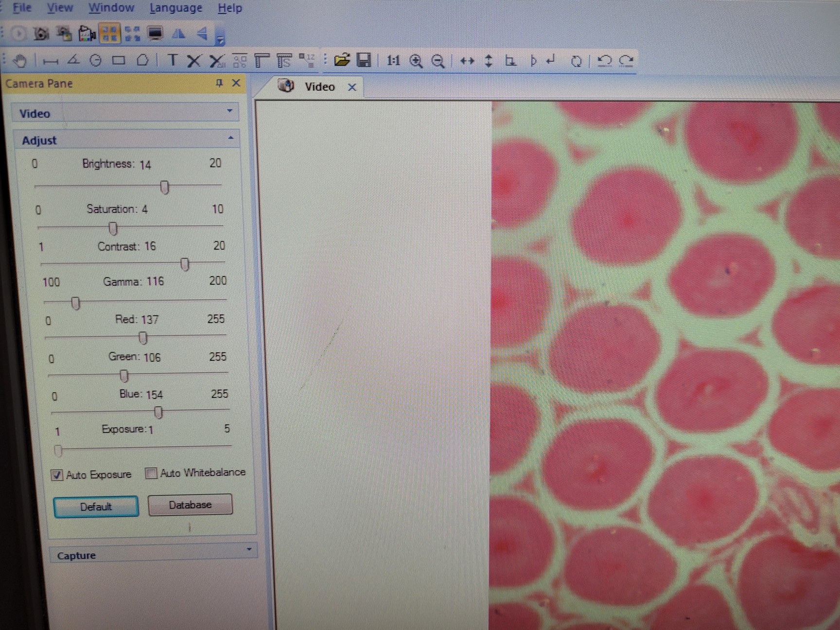Viewport: 840px width, 630px height.
Task: Open the Language menu
Action: (175, 8)
